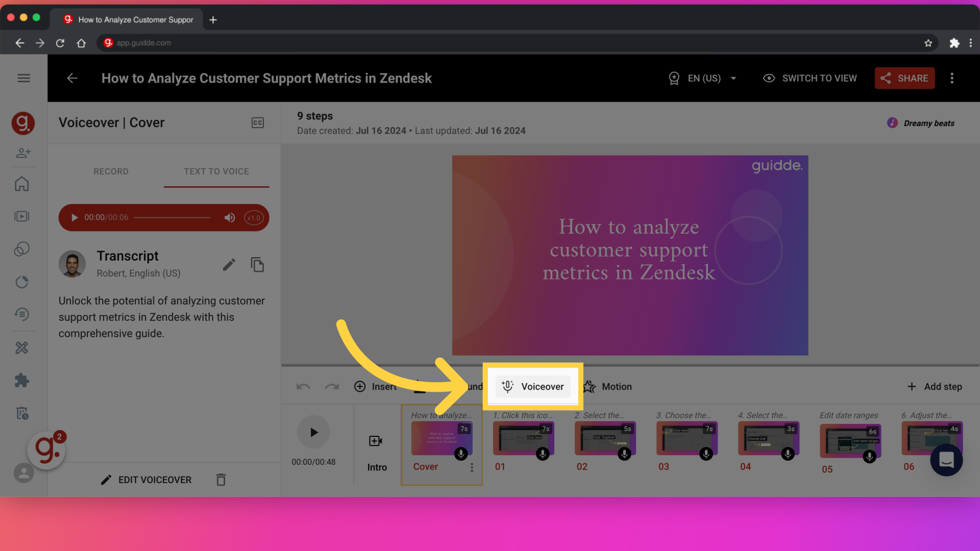This screenshot has width=980, height=551.
Task: Go back using the arrow beside the title
Action: [72, 78]
